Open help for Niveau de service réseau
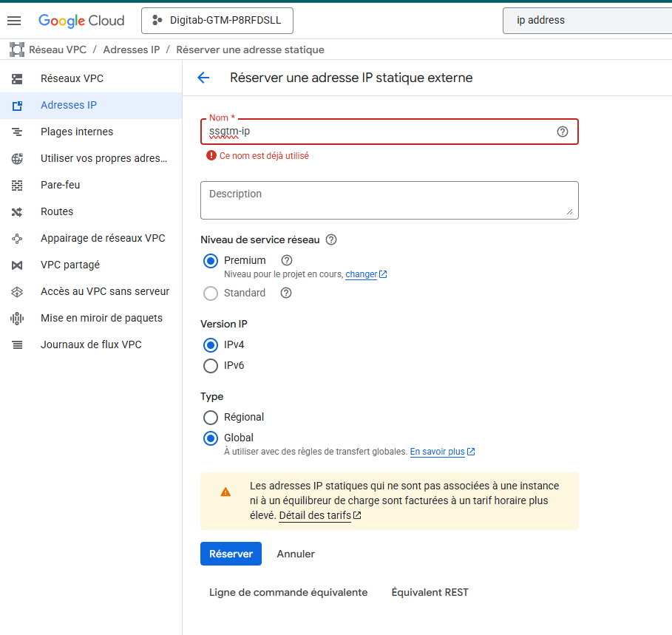 pyautogui.click(x=331, y=240)
